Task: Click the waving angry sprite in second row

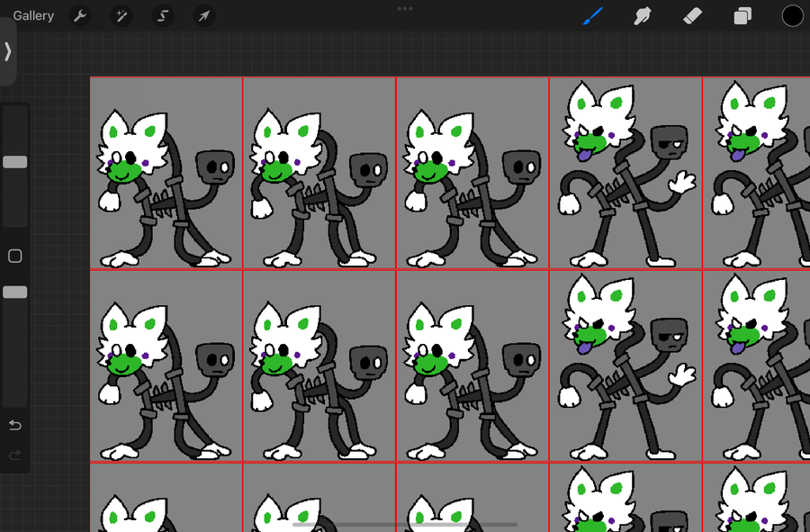Action: [x=625, y=365]
